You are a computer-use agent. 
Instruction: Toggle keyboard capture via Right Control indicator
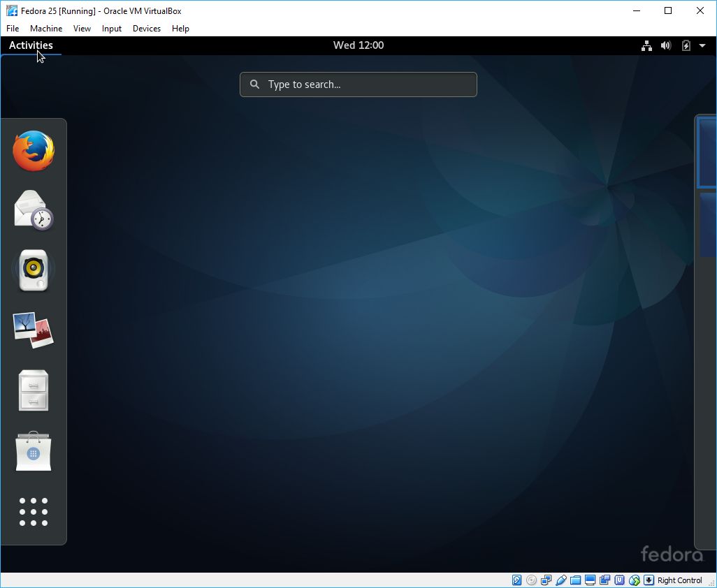[x=679, y=580]
